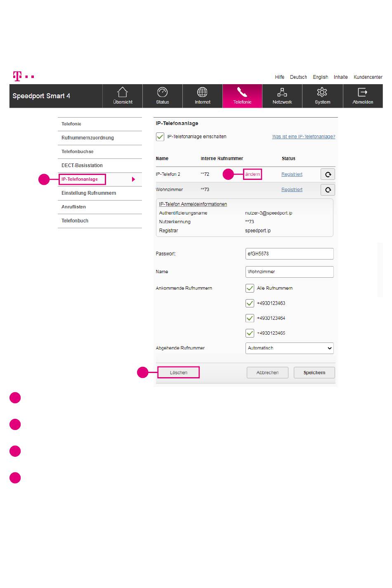This screenshot has width=392, height=588.
Task: Click the Speichern button
Action: [x=314, y=373]
